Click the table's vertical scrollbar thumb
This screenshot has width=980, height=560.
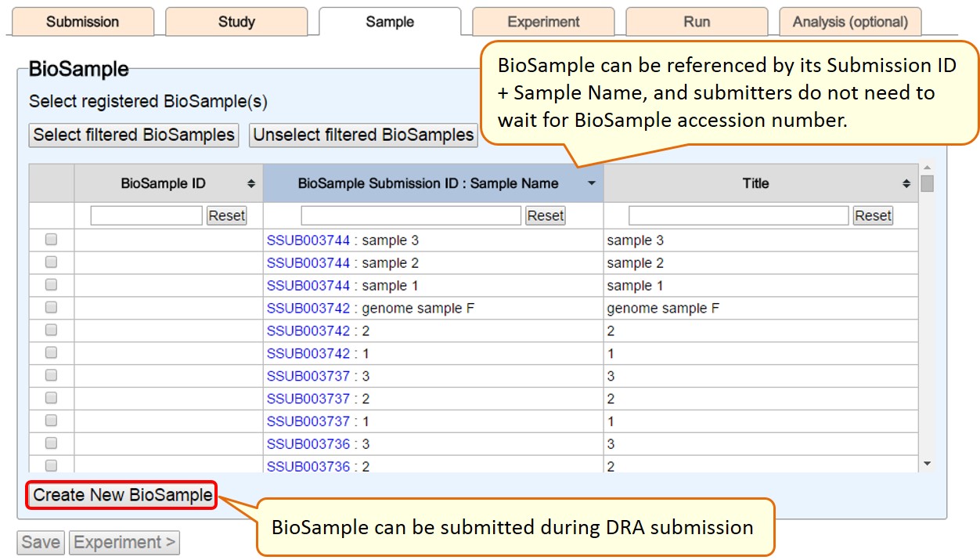(928, 184)
